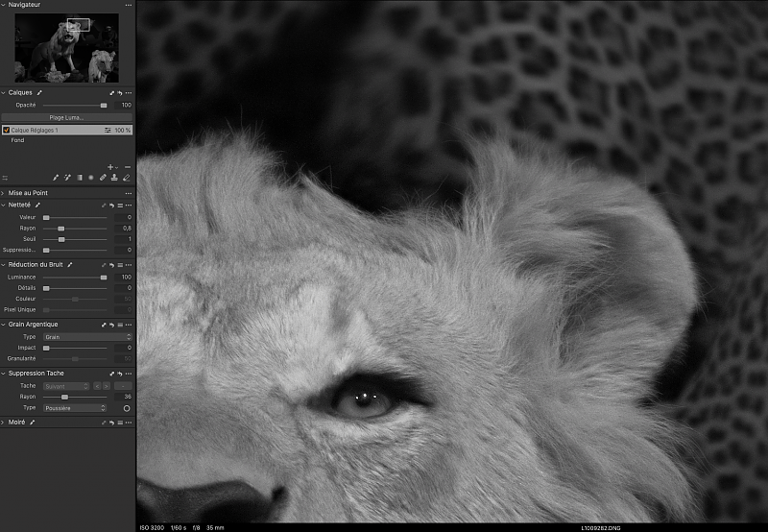Image resolution: width=768 pixels, height=532 pixels.
Task: Click the delete layer minus icon
Action: pyautogui.click(x=128, y=167)
